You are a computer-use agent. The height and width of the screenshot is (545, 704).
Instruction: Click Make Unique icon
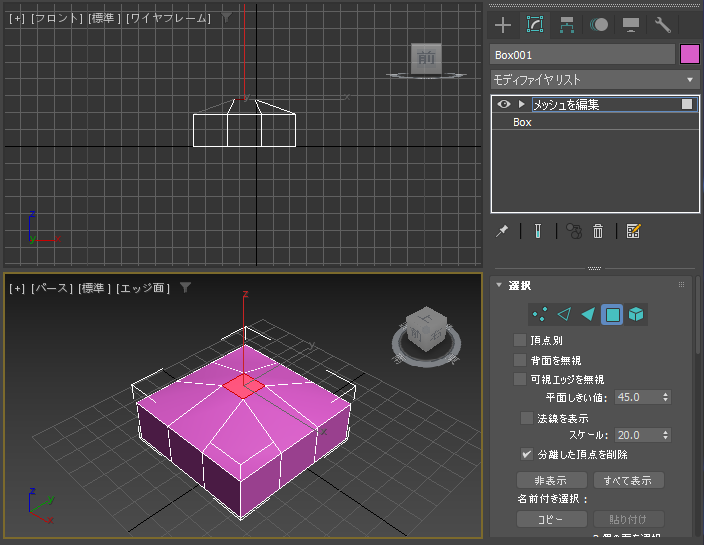(574, 231)
